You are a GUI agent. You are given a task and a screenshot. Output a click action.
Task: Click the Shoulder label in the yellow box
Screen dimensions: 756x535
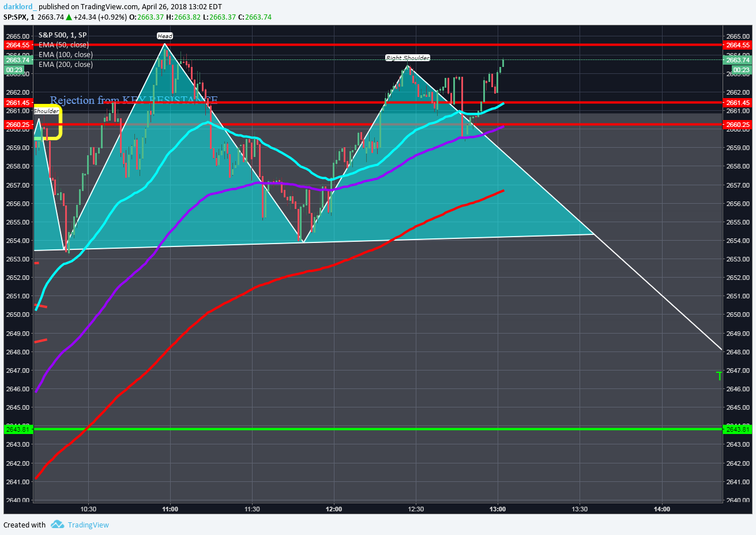46,111
